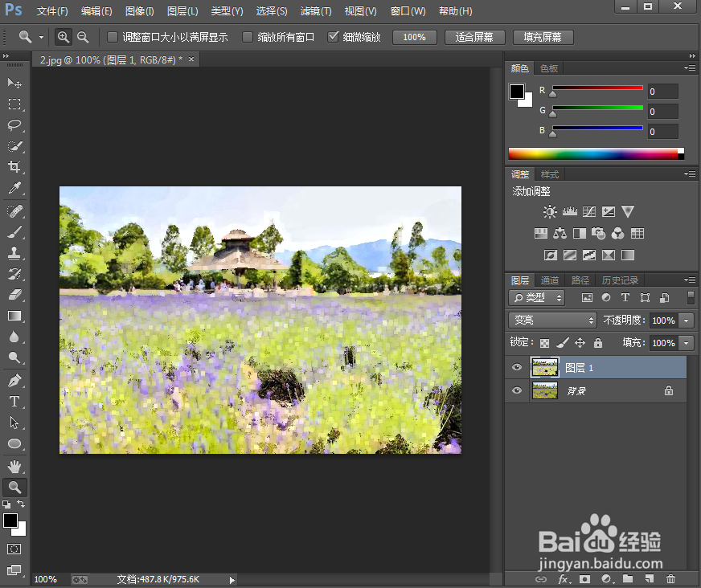This screenshot has width=701, height=588.
Task: Select the Move tool
Action: click(x=14, y=83)
